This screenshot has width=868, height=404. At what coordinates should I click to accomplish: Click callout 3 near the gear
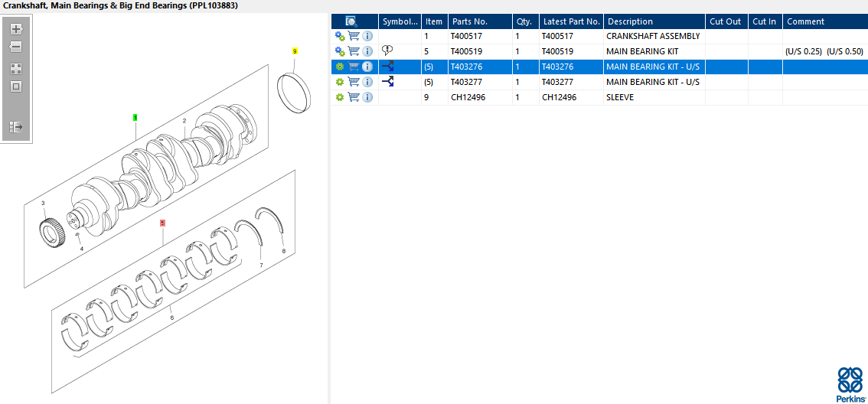43,204
